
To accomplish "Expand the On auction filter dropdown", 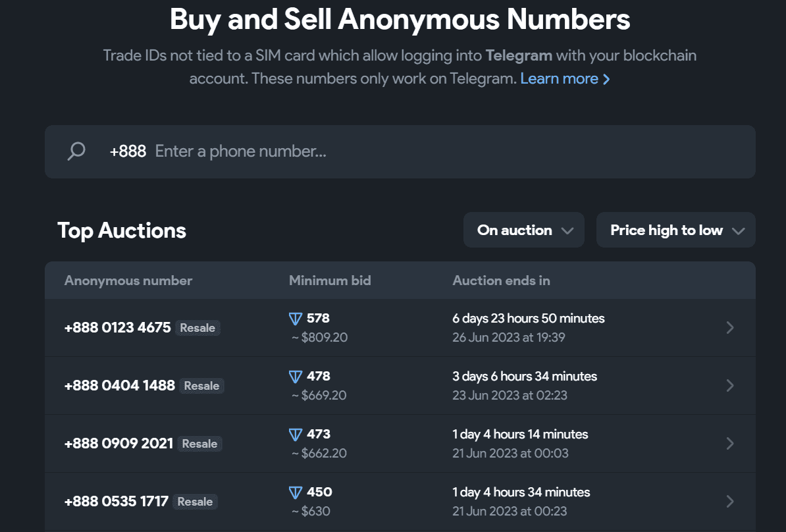I will (524, 230).
